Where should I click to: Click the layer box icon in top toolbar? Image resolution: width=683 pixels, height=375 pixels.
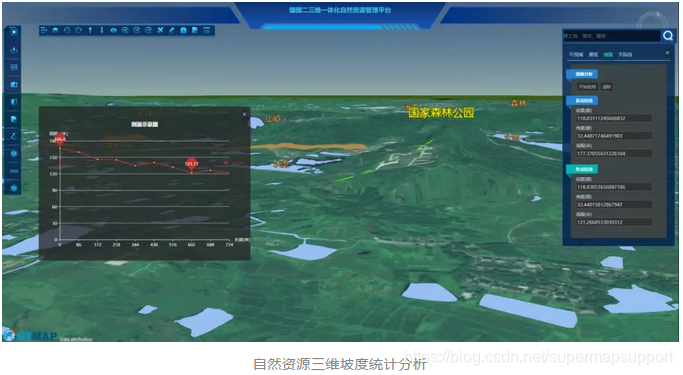55,30
